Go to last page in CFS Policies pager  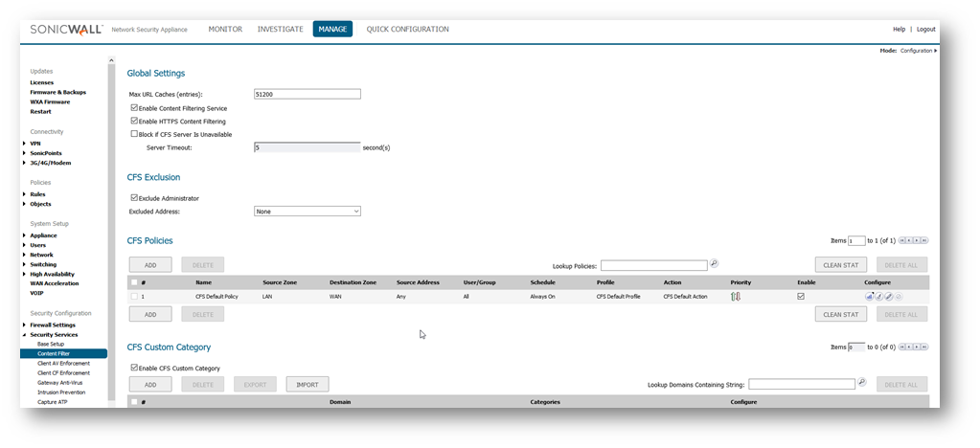[924, 240]
